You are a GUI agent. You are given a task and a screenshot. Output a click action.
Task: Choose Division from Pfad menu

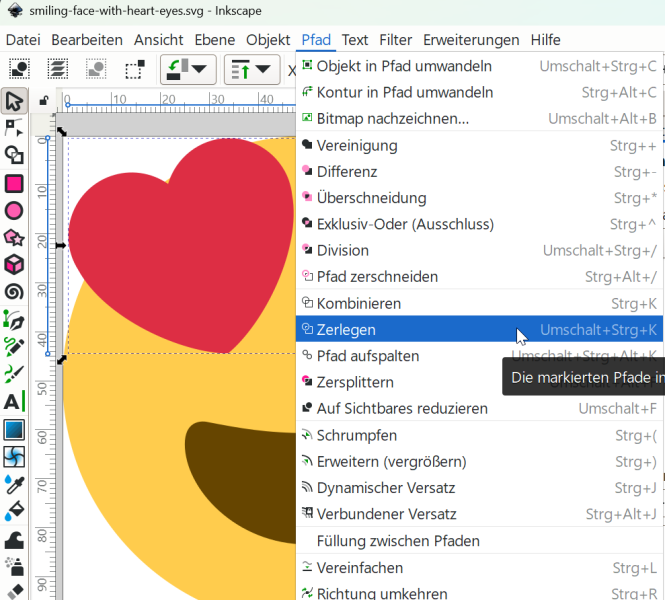tap(479, 251)
